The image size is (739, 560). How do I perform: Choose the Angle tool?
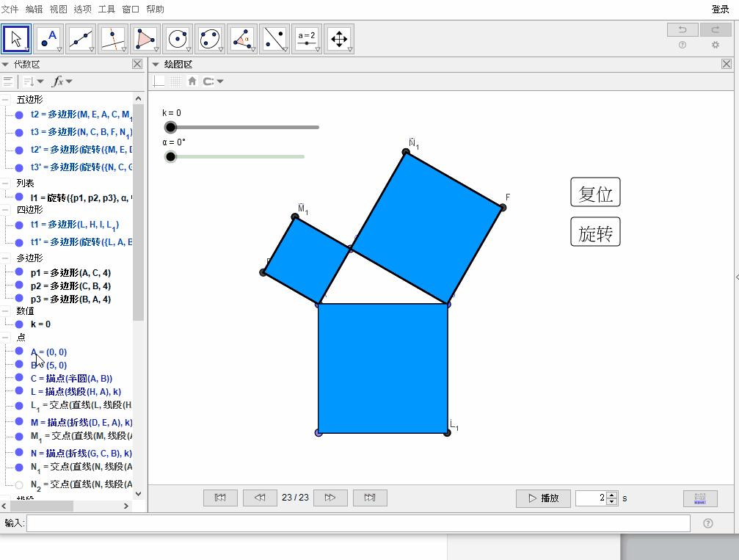(242, 39)
